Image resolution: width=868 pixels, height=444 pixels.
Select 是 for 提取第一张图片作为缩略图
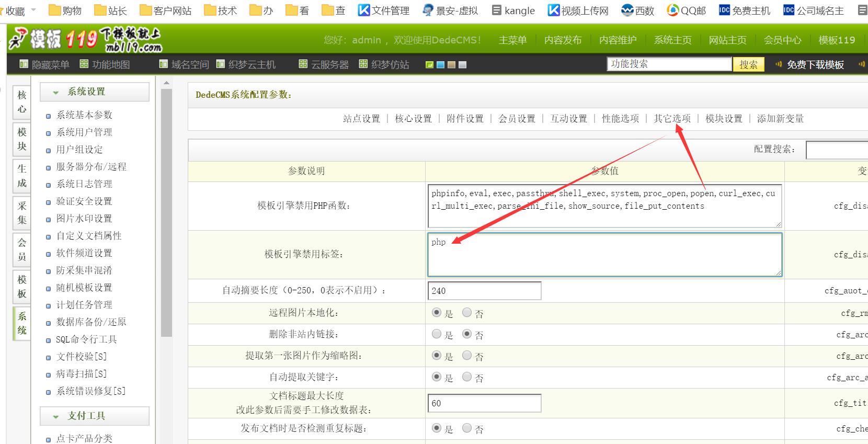click(437, 355)
